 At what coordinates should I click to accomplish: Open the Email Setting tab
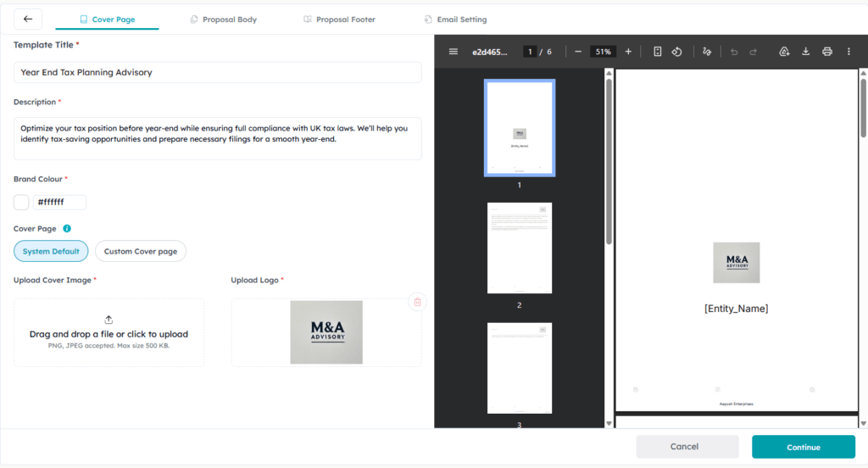(455, 19)
